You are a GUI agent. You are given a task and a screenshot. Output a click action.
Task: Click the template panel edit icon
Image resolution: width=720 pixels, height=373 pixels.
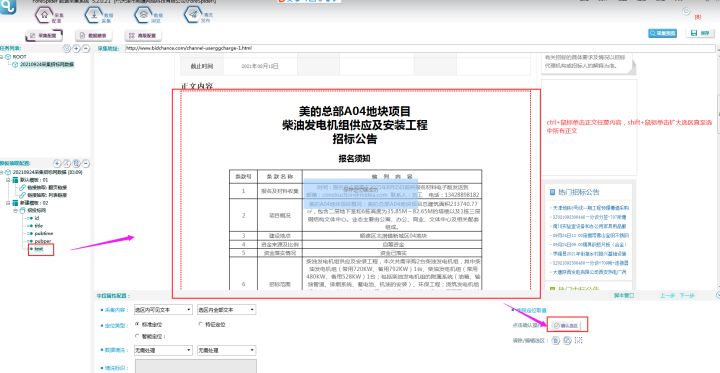67,164
